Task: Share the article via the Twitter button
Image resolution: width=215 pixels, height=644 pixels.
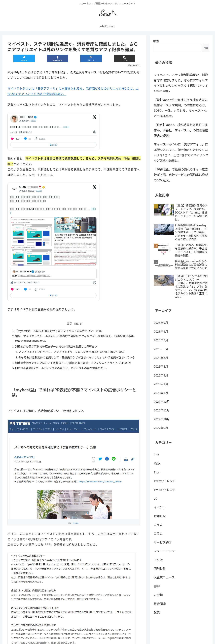Action: [x=24, y=58]
